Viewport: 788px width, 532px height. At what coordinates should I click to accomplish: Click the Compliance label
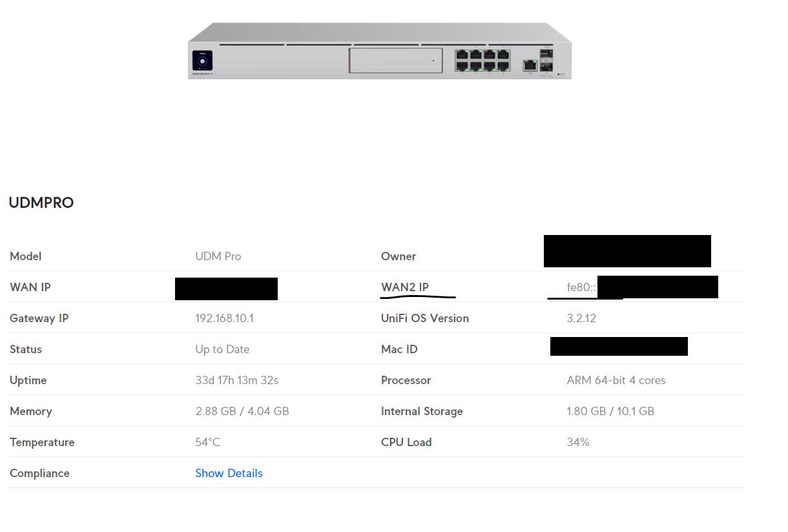[39, 473]
